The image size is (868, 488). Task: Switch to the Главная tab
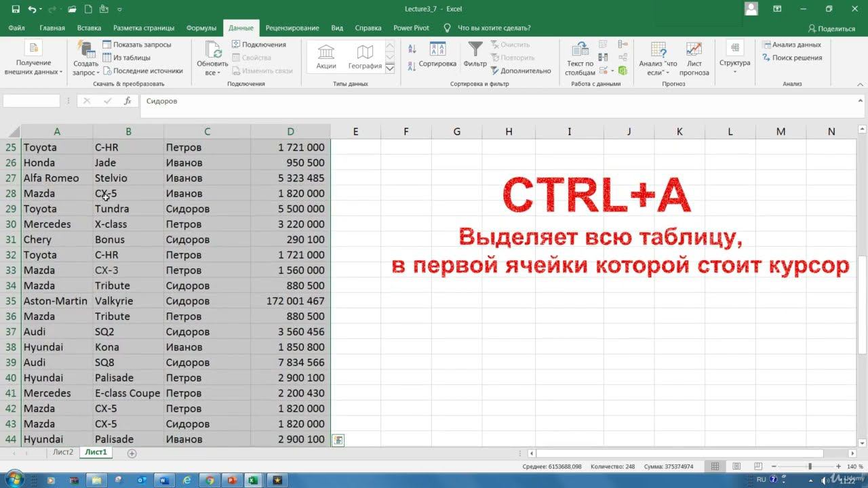click(x=52, y=28)
